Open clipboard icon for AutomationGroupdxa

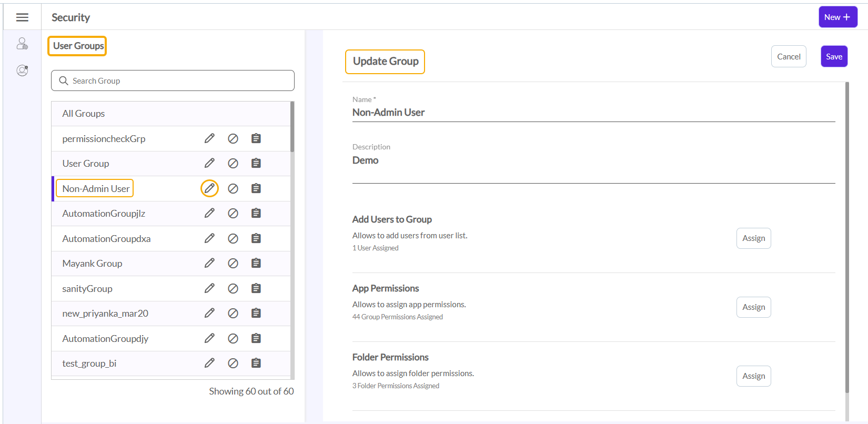[x=256, y=239]
